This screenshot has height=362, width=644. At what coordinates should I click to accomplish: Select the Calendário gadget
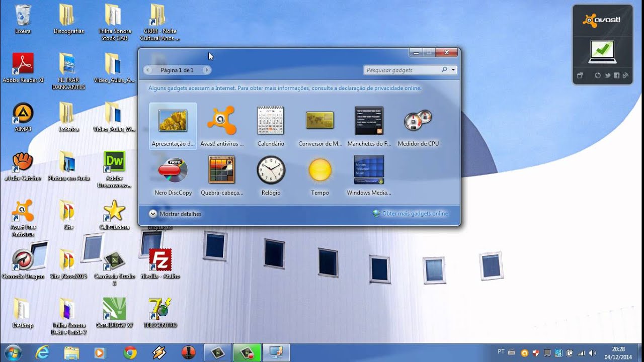click(271, 126)
